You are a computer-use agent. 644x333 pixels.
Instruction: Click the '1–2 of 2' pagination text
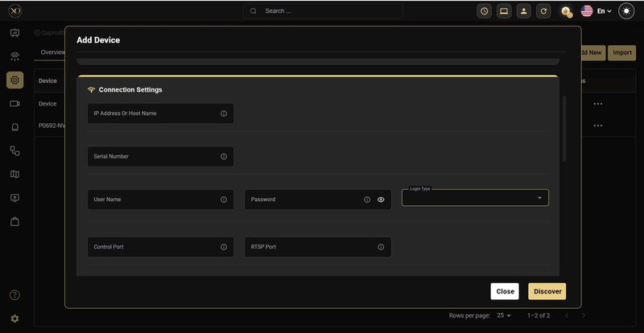point(539,315)
